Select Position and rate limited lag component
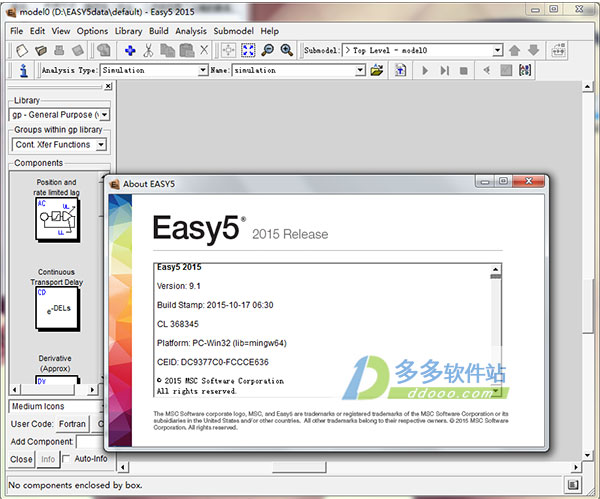The width and height of the screenshot is (600, 499). coord(57,219)
